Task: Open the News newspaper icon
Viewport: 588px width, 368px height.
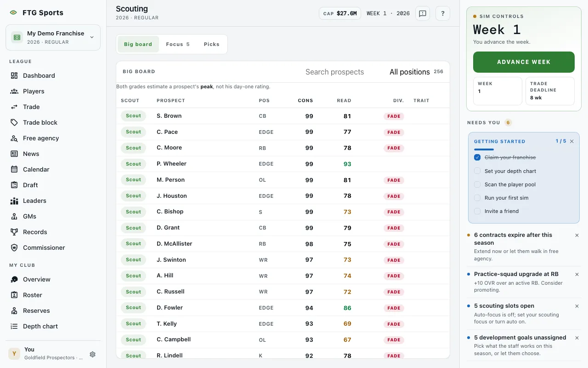Action: (14, 154)
